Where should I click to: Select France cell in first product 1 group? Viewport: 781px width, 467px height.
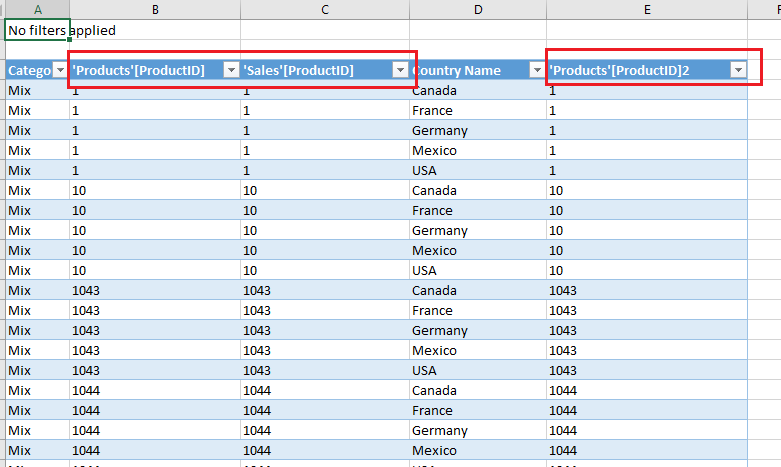[478, 110]
